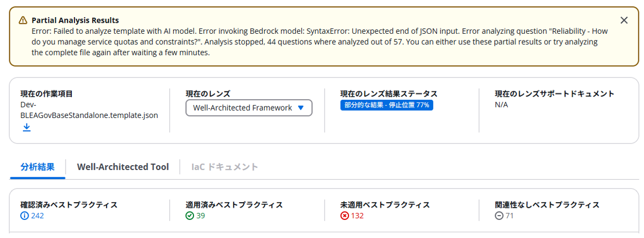Click the 242 reviewed best practices count
The image size is (644, 238).
click(37, 216)
